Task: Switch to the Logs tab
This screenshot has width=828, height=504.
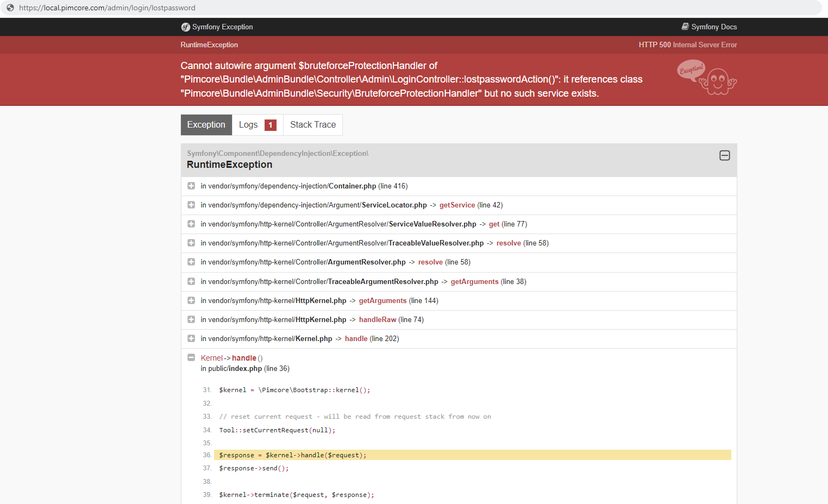Action: point(248,124)
